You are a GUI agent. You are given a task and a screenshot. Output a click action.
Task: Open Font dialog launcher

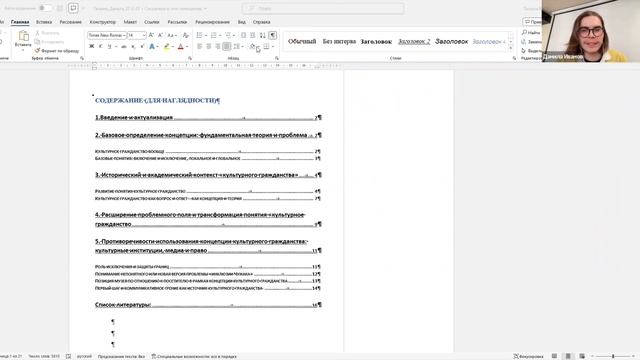click(x=190, y=58)
